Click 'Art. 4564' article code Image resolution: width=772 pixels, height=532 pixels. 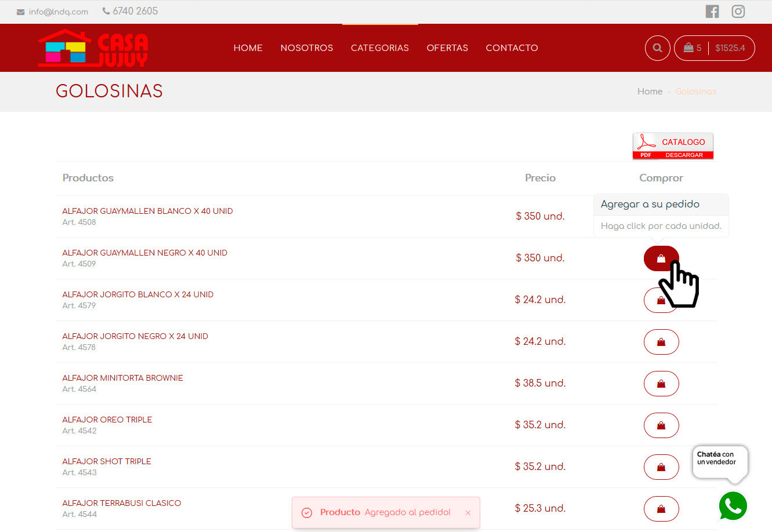coord(79,389)
